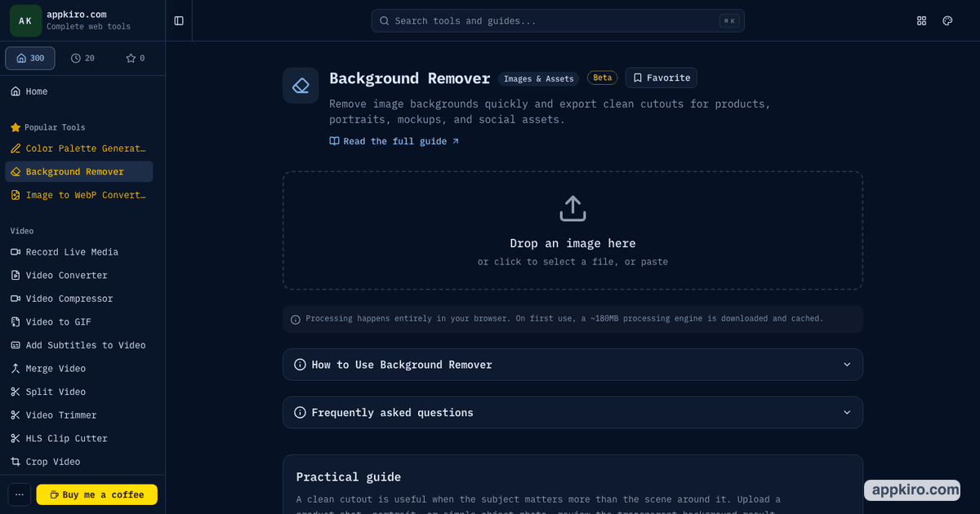Image resolution: width=980 pixels, height=514 pixels.
Task: Click Buy me a coffee button
Action: pos(97,494)
